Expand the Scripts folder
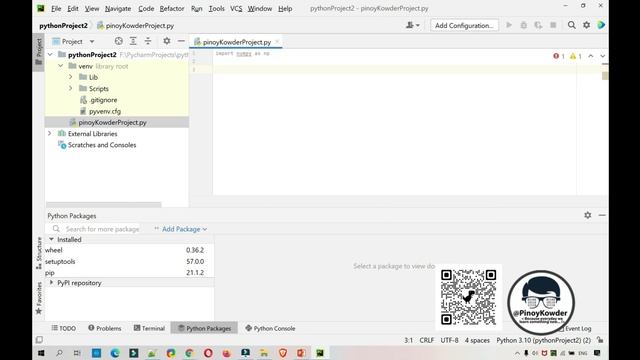This screenshot has height=360, width=640. click(71, 88)
